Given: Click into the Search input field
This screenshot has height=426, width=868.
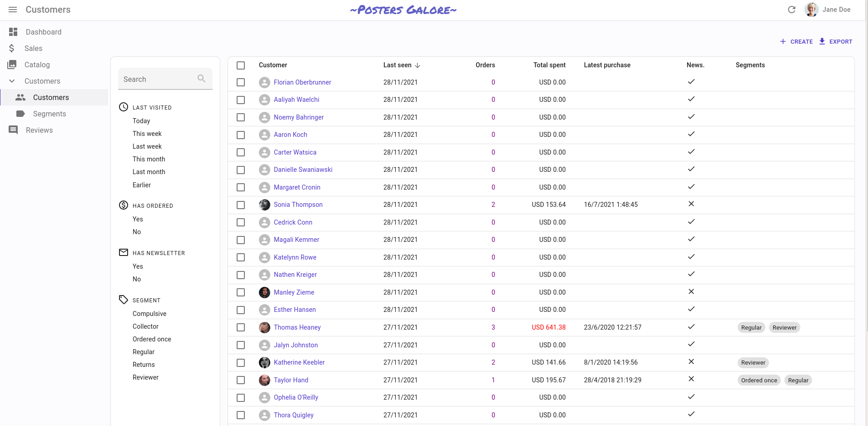Looking at the screenshot, I should (x=157, y=79).
